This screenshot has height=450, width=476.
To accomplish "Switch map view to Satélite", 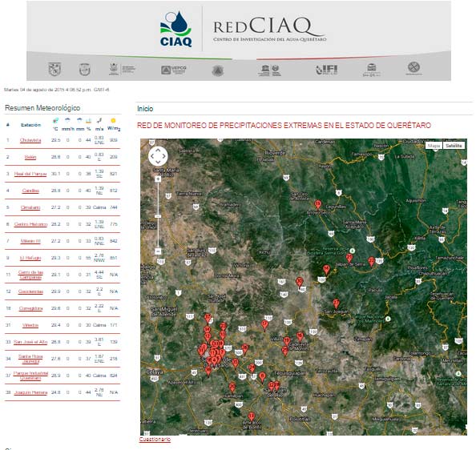I will coord(454,146).
